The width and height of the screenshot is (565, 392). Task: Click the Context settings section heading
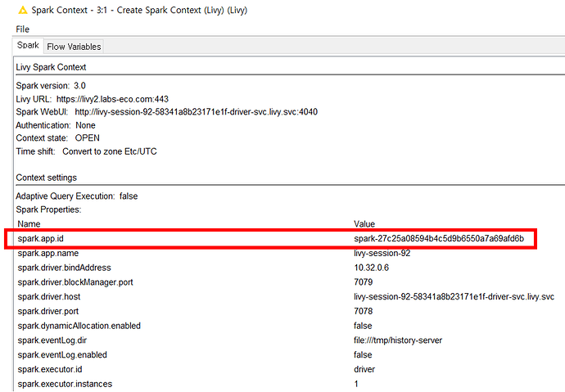(47, 178)
